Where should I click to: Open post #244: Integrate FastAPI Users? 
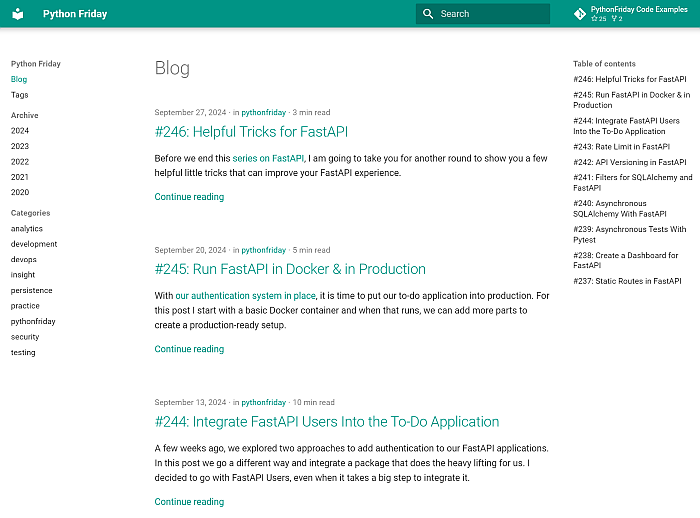point(327,422)
